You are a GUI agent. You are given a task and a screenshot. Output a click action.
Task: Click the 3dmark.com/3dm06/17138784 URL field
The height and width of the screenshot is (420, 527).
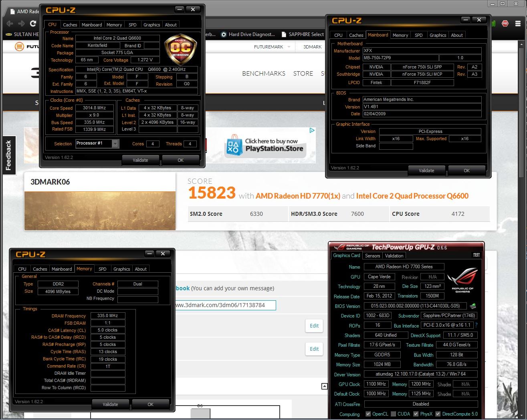coord(226,305)
